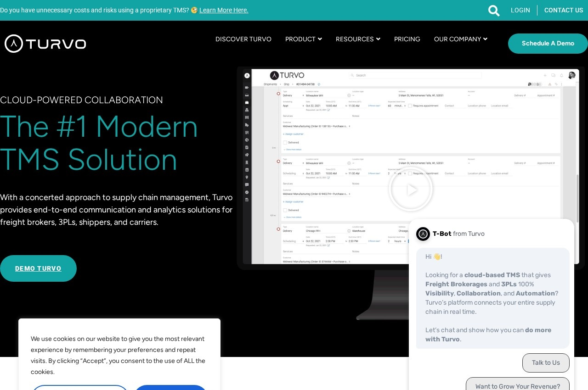
Task: Play the product demo video
Action: pos(411,189)
